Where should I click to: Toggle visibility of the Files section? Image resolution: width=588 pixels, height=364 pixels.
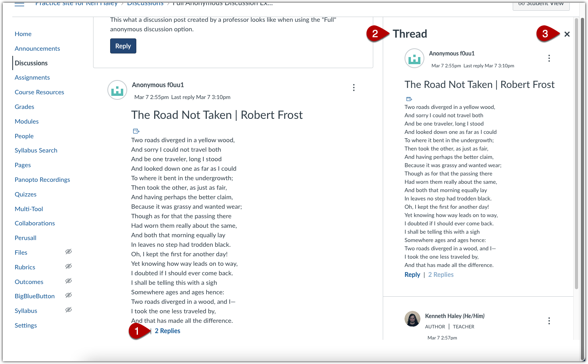(69, 252)
